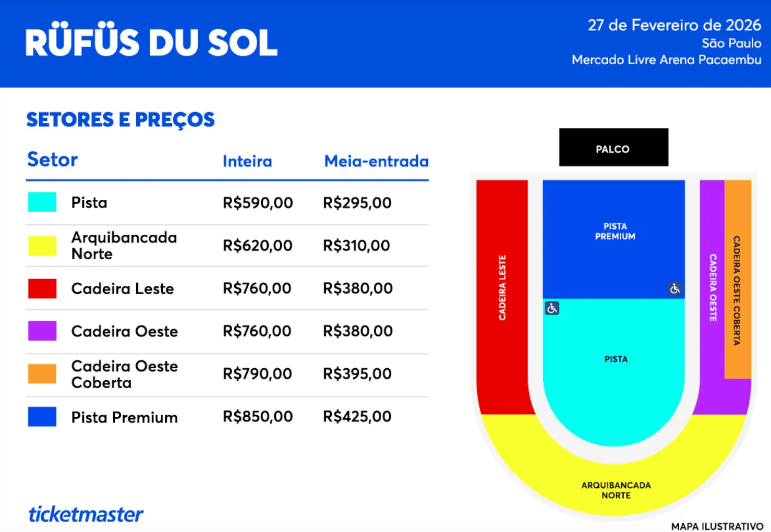Click the cyan Pista color swatch

coord(42,202)
